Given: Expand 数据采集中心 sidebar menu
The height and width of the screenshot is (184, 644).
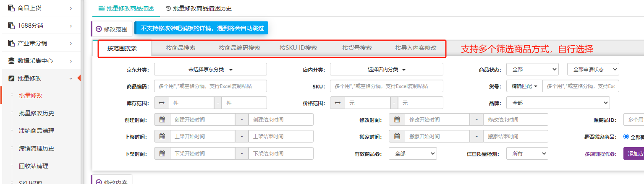Looking at the screenshot, I should 40,61.
